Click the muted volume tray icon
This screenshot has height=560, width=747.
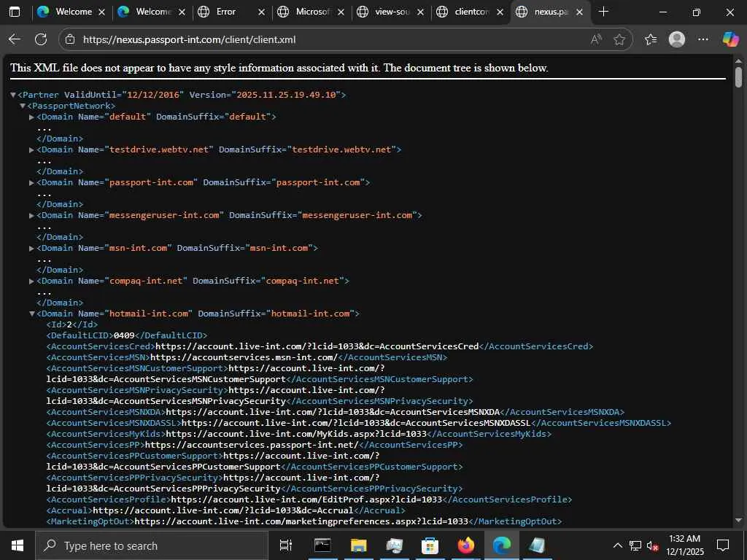652,545
